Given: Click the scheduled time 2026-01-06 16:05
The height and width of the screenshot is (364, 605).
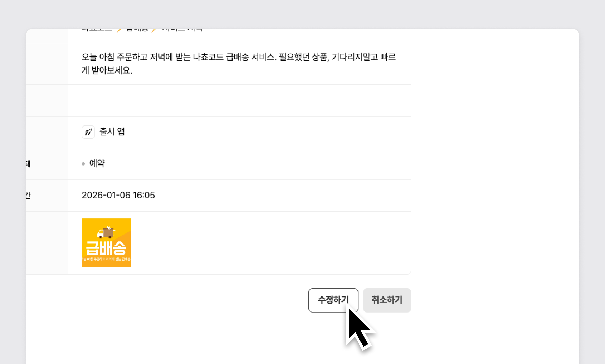Looking at the screenshot, I should point(118,195).
